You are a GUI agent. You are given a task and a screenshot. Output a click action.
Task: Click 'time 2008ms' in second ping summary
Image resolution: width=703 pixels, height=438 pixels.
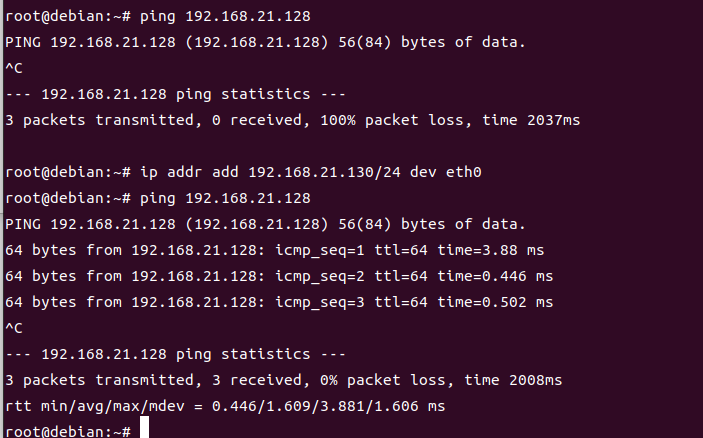click(x=513, y=380)
